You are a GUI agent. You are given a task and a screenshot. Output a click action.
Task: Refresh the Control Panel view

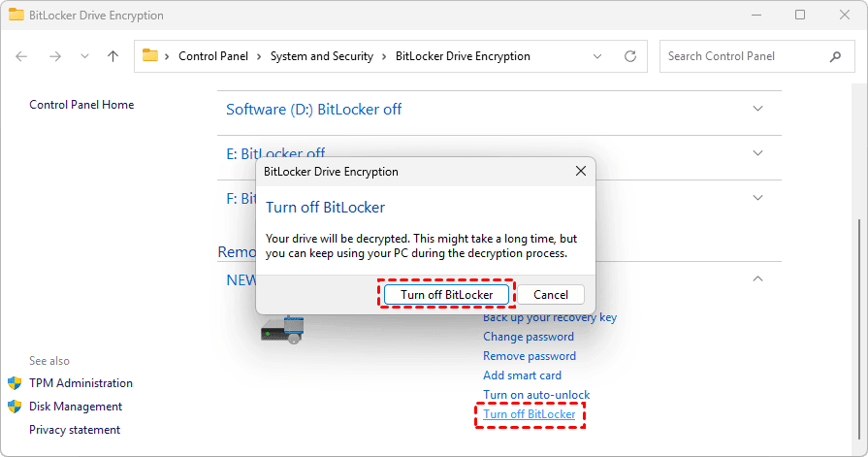pyautogui.click(x=631, y=56)
